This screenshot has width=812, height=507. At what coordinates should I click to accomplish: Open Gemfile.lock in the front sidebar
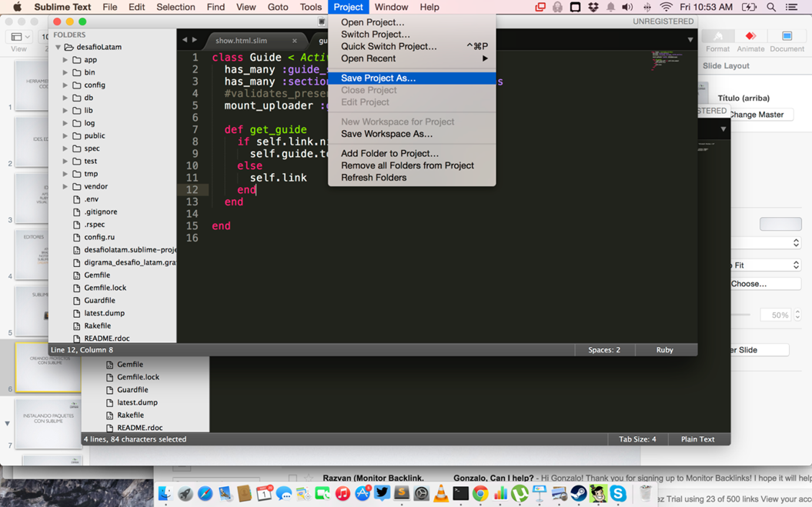105,288
